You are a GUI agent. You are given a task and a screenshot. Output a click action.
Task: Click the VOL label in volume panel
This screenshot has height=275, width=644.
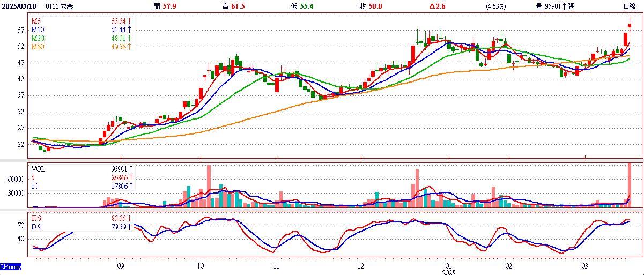tap(39, 168)
